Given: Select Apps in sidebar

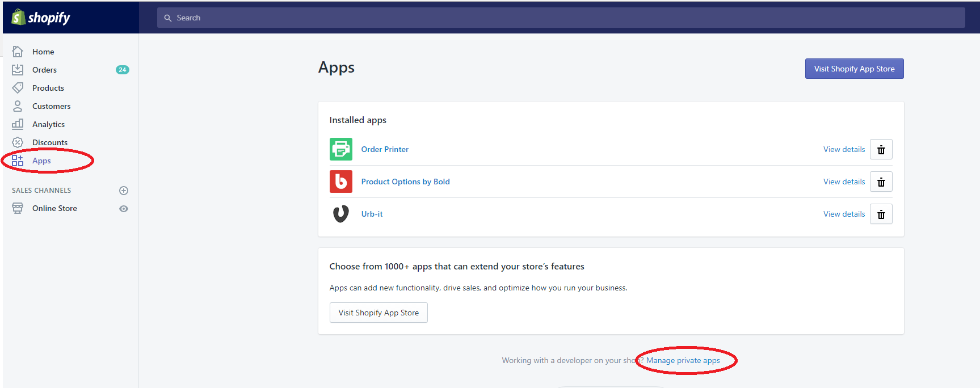Looking at the screenshot, I should tap(41, 161).
